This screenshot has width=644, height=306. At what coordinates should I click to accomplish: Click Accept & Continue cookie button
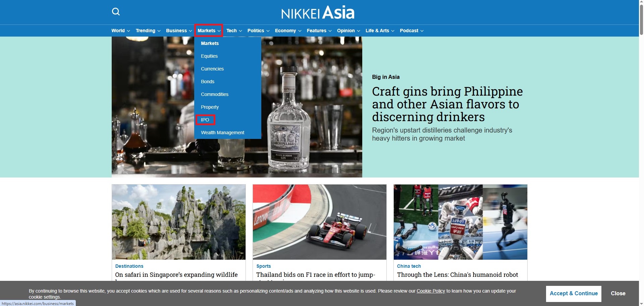pyautogui.click(x=573, y=294)
